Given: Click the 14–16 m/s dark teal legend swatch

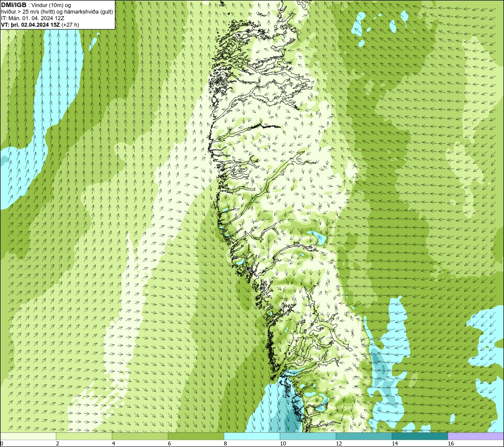Looking at the screenshot, I should coord(420,436).
